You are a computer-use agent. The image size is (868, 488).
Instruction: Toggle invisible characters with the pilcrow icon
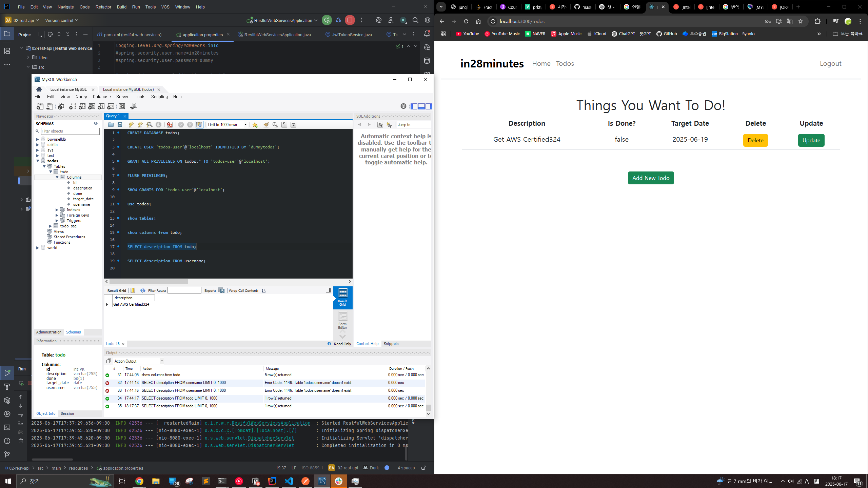[x=284, y=125]
